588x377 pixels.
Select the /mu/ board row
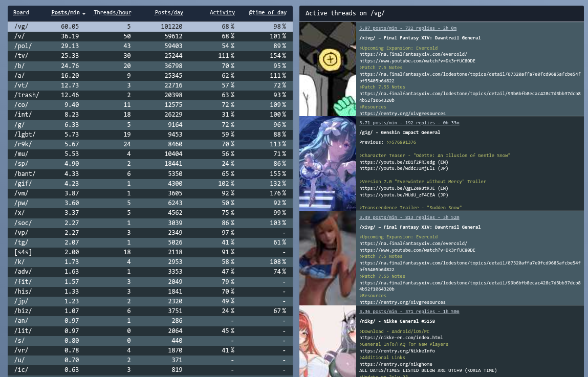[150, 154]
